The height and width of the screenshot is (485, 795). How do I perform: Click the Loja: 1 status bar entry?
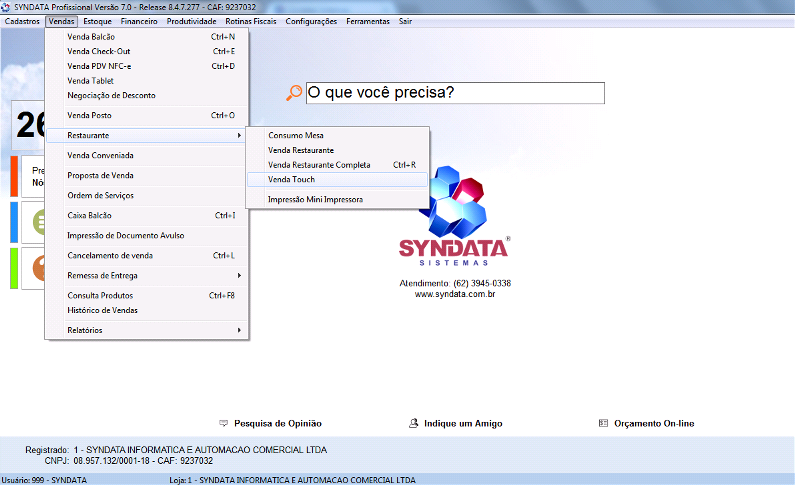[292, 480]
